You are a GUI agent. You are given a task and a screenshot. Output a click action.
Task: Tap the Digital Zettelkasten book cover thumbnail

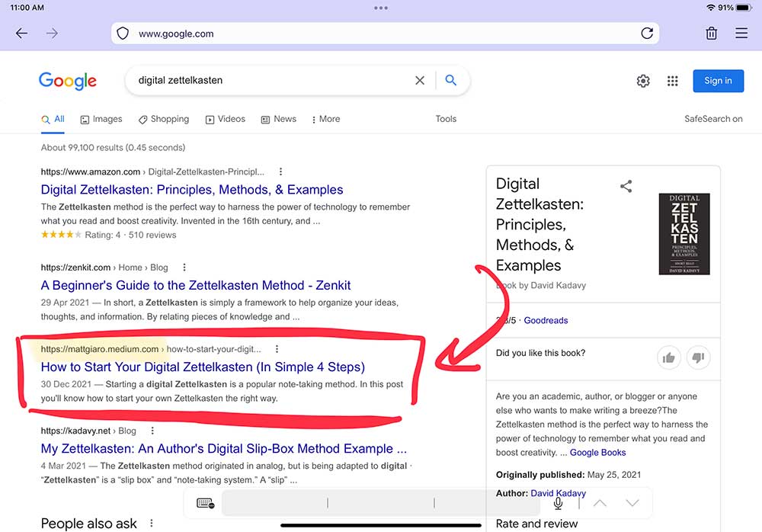684,234
